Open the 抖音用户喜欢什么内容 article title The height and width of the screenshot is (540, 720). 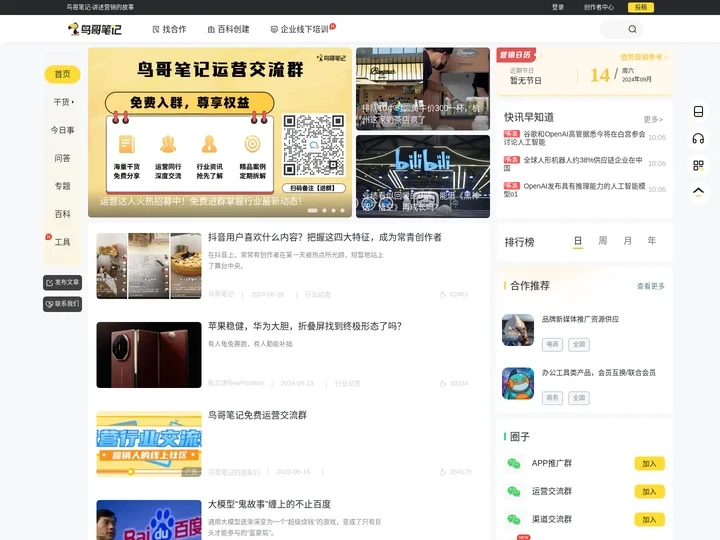325,237
